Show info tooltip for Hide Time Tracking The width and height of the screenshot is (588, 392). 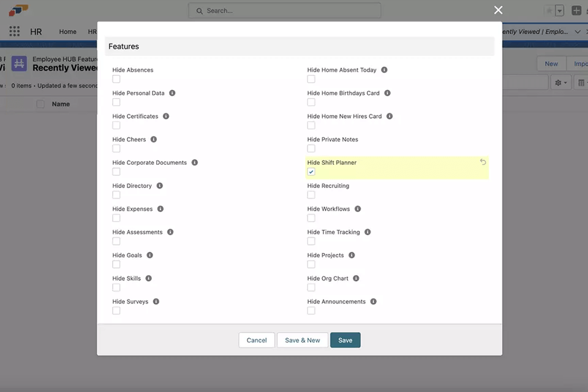368,232
